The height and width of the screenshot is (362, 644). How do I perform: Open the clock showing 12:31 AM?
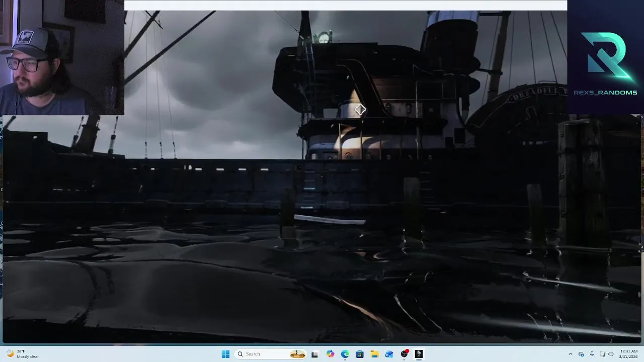[629, 354]
